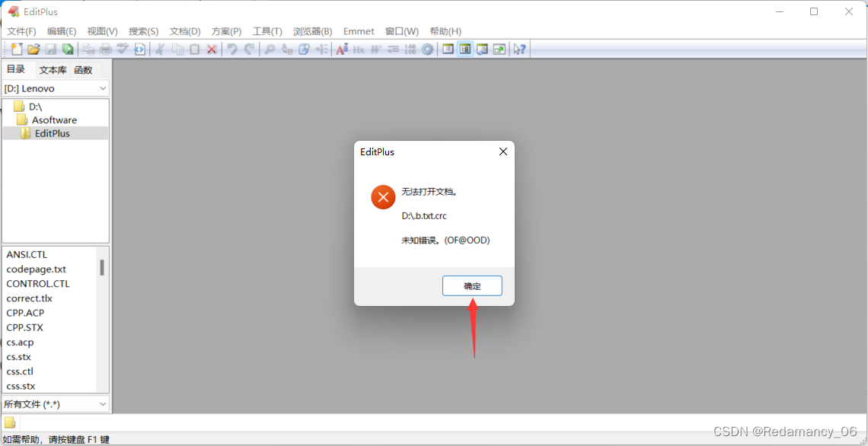This screenshot has width=868, height=446.
Task: Open the 搜索(S) menu
Action: (143, 31)
